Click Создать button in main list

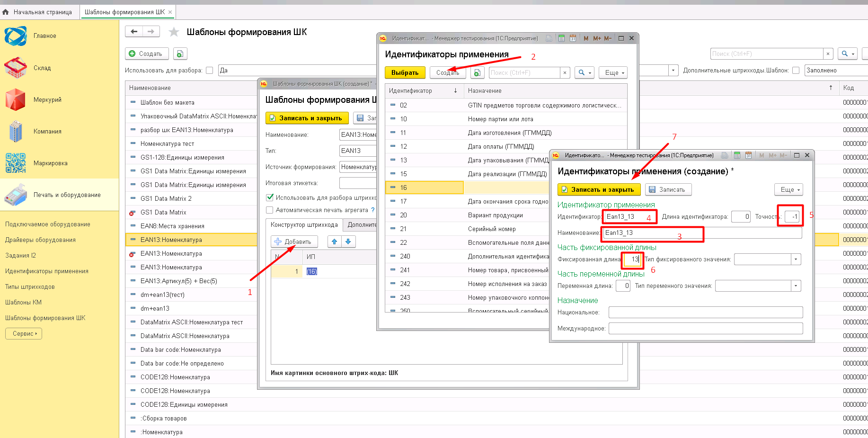146,54
